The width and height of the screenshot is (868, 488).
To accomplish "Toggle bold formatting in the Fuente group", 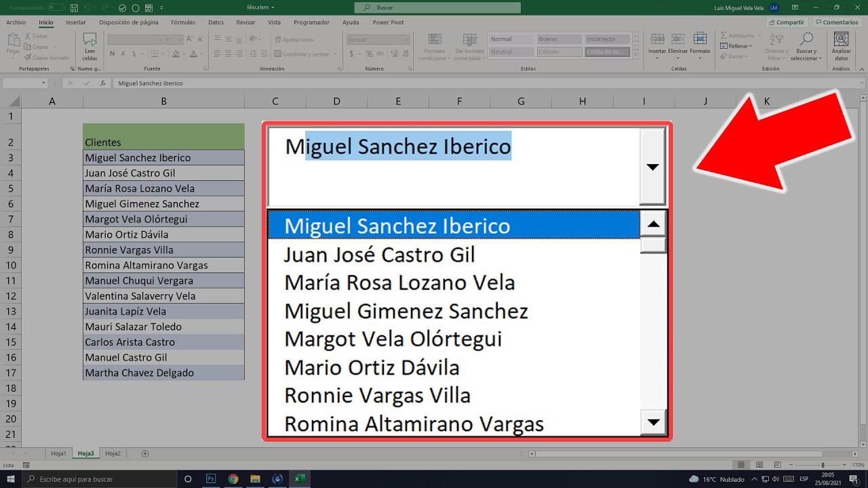I will 113,54.
